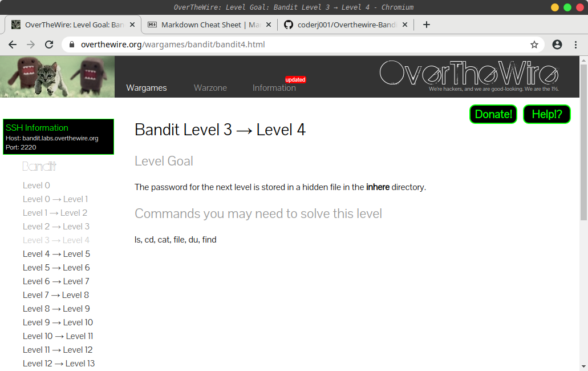This screenshot has width=588, height=371.
Task: Open the Information navigation menu
Action: 274,88
